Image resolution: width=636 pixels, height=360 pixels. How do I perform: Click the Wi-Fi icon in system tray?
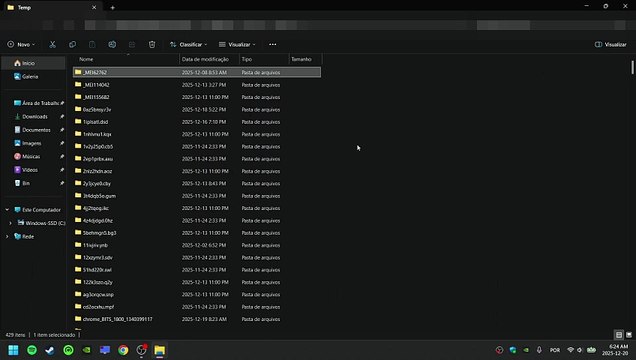click(x=570, y=350)
